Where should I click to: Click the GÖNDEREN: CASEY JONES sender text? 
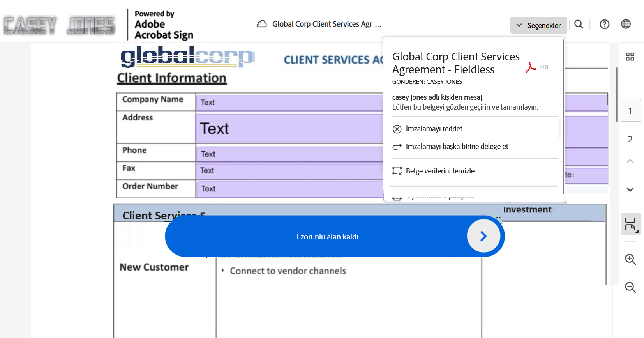pyautogui.click(x=427, y=82)
